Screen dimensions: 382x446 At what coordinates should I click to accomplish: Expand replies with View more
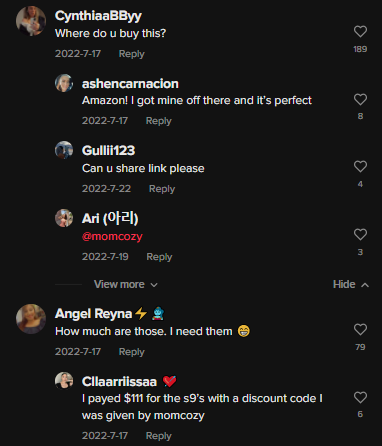[x=125, y=284]
